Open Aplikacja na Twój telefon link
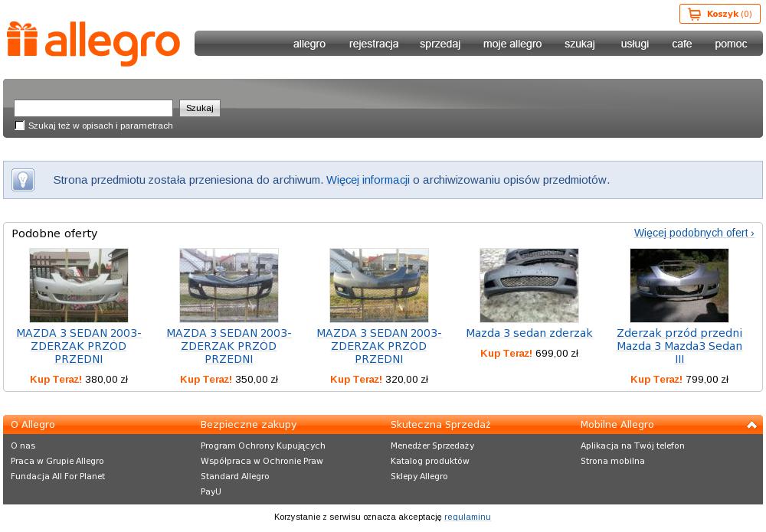 coord(633,446)
